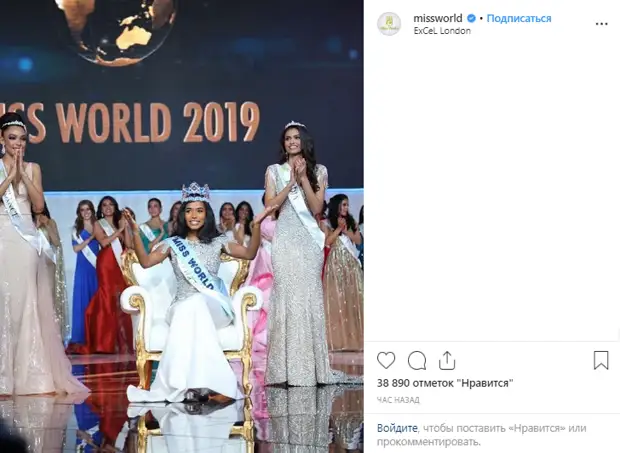Image resolution: width=620 pixels, height=453 pixels.
Task: Follow account via Подписаться button
Action: [519, 19]
